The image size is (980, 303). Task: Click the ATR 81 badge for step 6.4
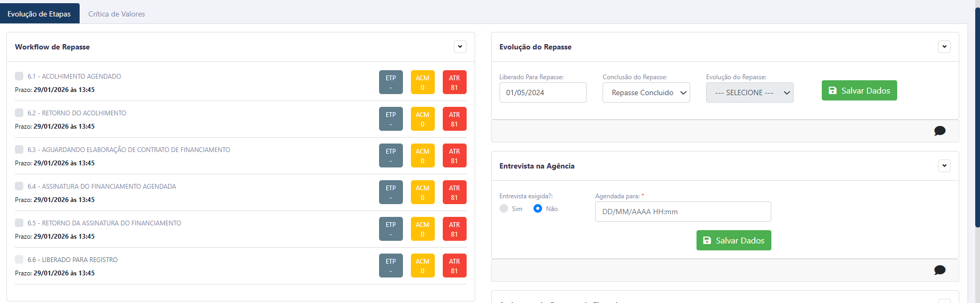pos(454,192)
